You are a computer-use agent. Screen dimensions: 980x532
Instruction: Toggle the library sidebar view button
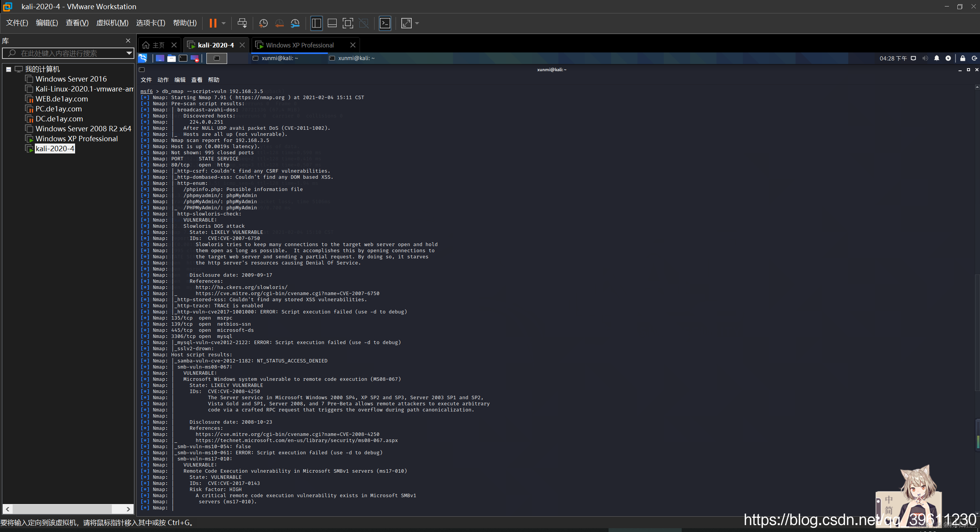tap(316, 23)
